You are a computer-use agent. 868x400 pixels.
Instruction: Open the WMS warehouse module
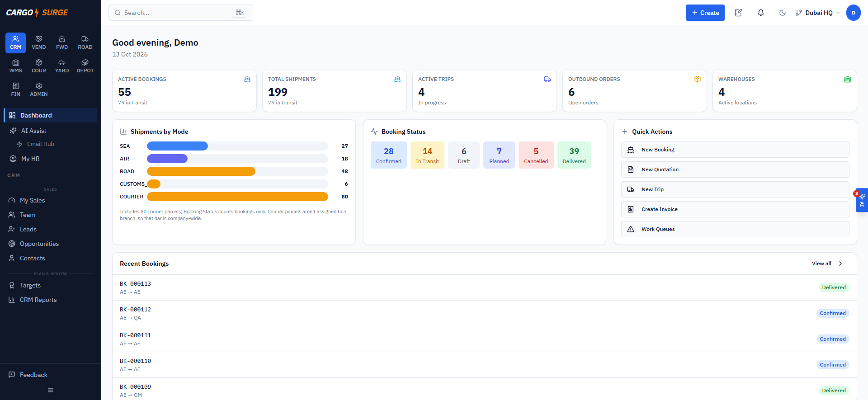(15, 66)
